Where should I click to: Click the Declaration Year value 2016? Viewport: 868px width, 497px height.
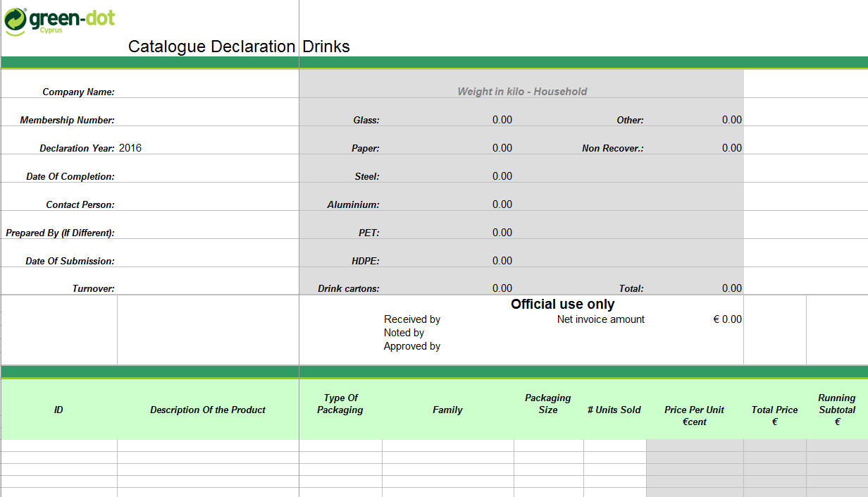[130, 148]
